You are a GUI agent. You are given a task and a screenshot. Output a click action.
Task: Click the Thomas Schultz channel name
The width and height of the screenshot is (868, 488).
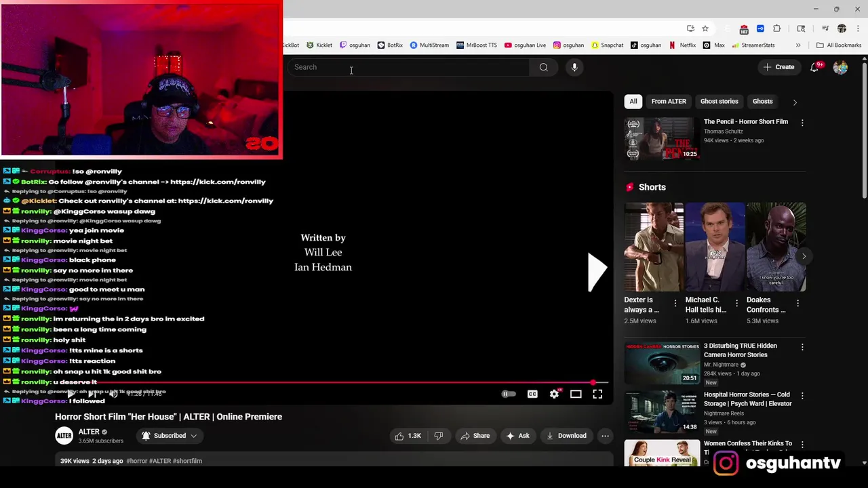pyautogui.click(x=723, y=131)
